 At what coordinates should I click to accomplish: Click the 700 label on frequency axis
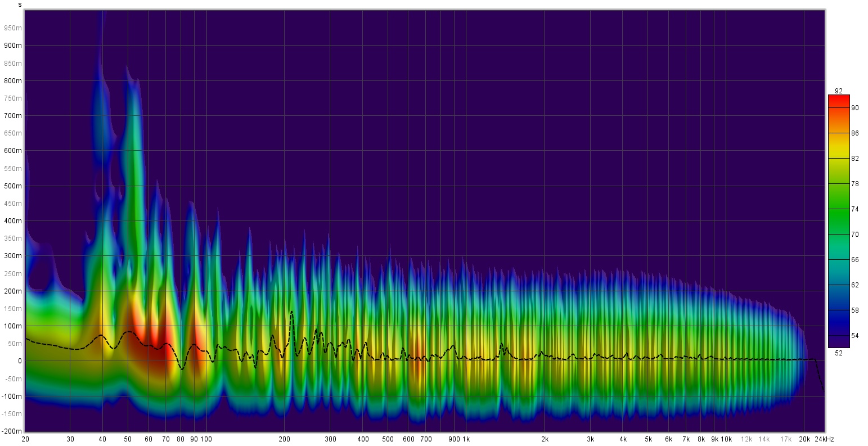(x=426, y=439)
